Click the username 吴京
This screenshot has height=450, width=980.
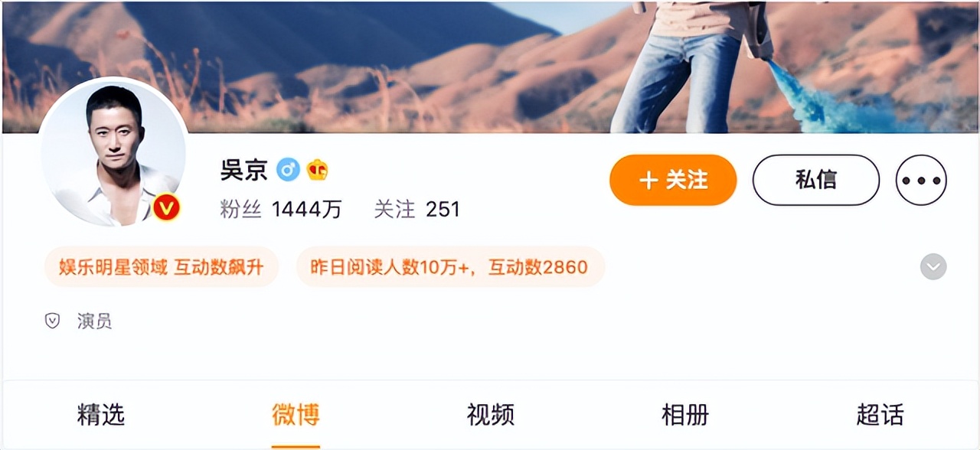244,170
